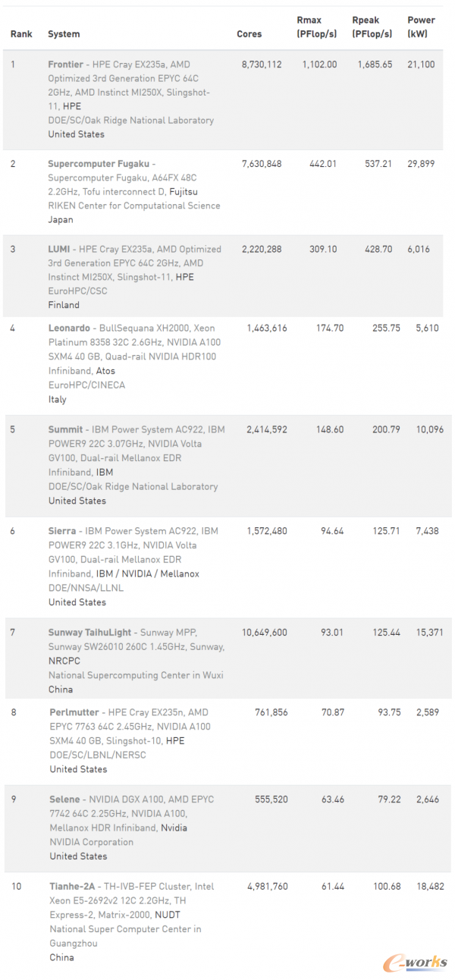Click the HPE vendor link in Frontier row
The image size is (455, 980).
tap(72, 106)
